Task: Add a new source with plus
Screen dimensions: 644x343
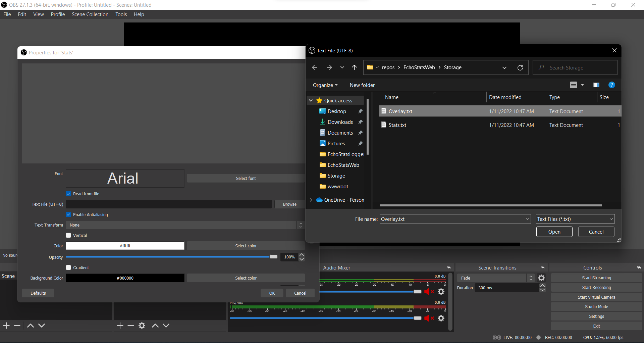Action: (120, 326)
